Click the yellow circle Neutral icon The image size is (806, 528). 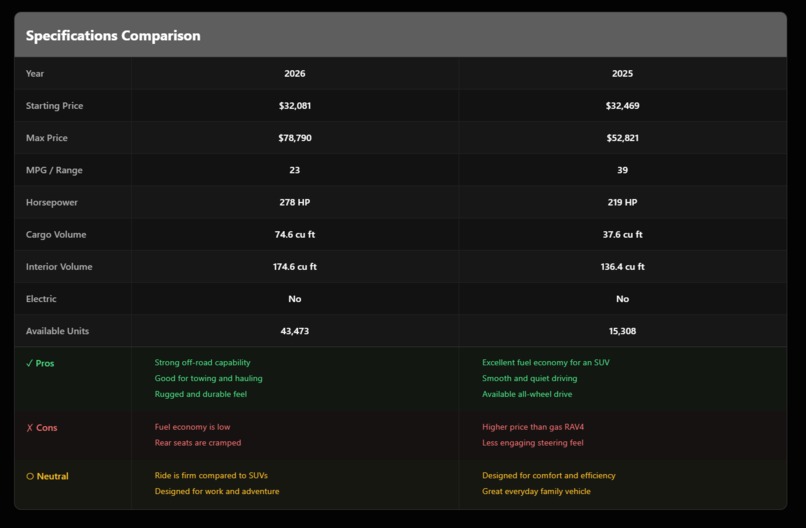30,477
